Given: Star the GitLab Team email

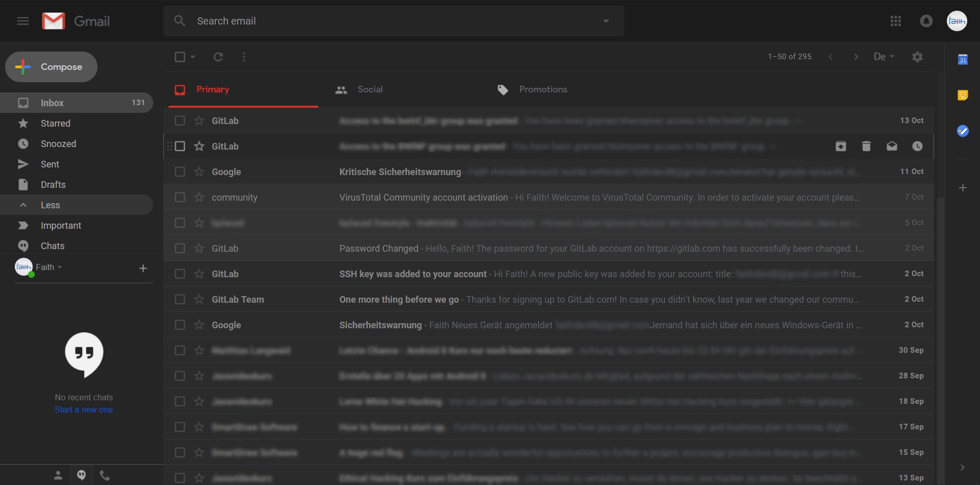Looking at the screenshot, I should pyautogui.click(x=199, y=299).
